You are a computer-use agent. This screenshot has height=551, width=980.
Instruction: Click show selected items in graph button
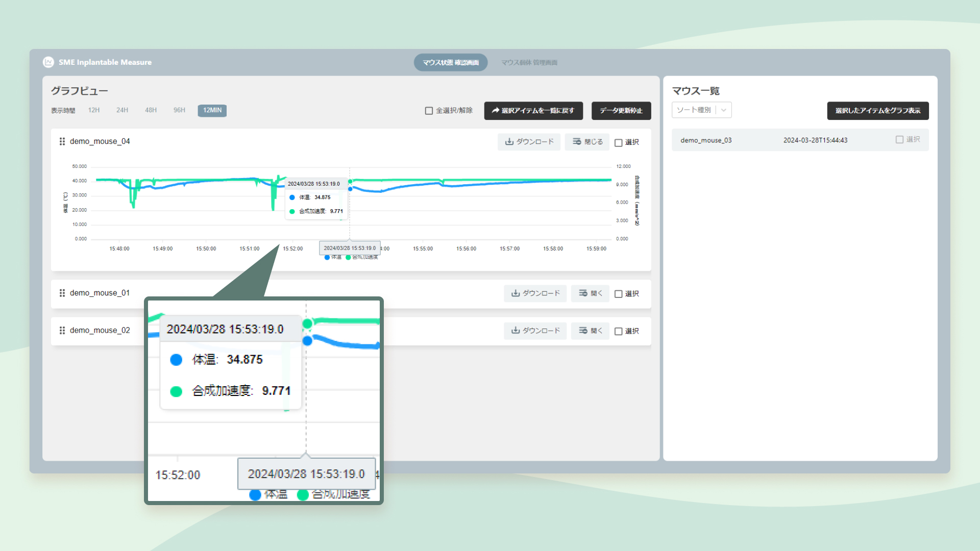coord(877,111)
